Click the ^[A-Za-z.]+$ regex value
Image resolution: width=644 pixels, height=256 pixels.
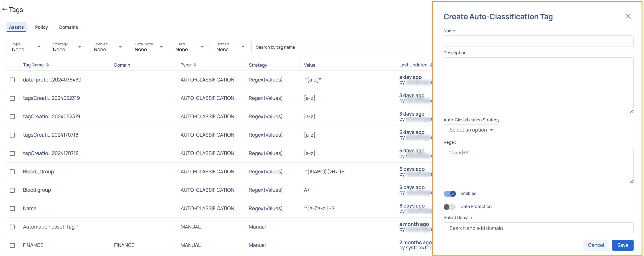click(x=319, y=209)
